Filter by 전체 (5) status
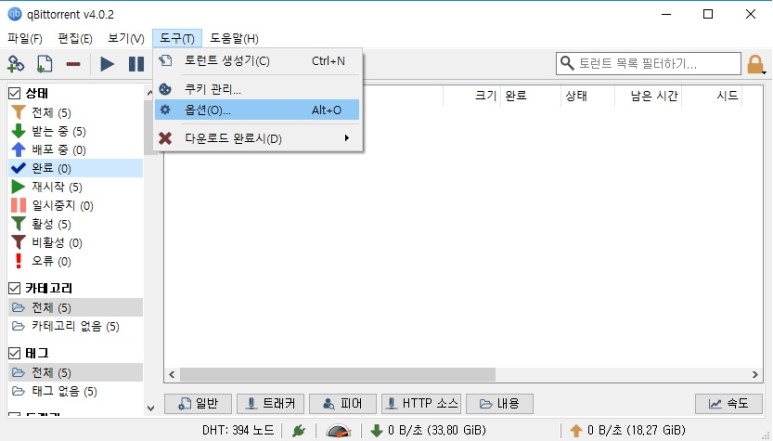This screenshot has width=773, height=441. (x=75, y=113)
